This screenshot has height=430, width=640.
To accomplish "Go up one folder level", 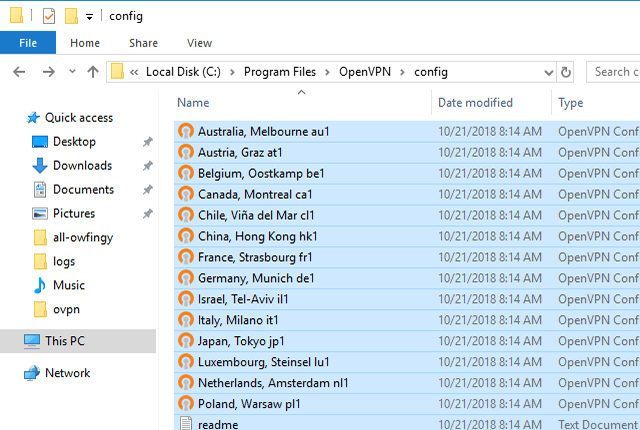I will tap(93, 72).
